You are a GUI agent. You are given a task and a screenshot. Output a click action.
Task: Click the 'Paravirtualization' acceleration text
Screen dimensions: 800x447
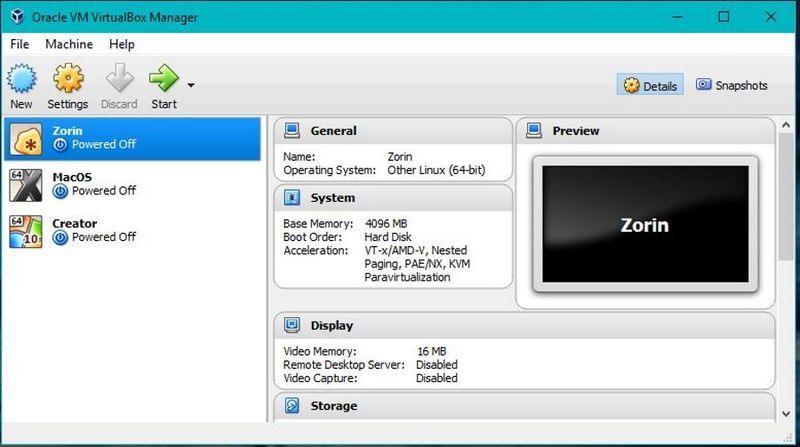click(407, 277)
